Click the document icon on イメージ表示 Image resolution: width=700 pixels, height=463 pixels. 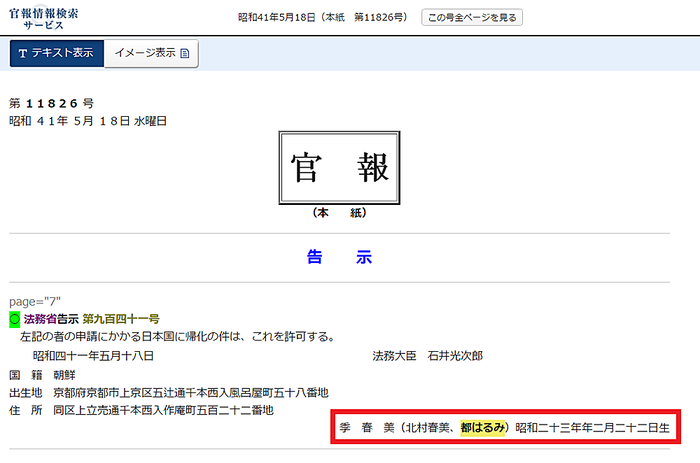[185, 53]
